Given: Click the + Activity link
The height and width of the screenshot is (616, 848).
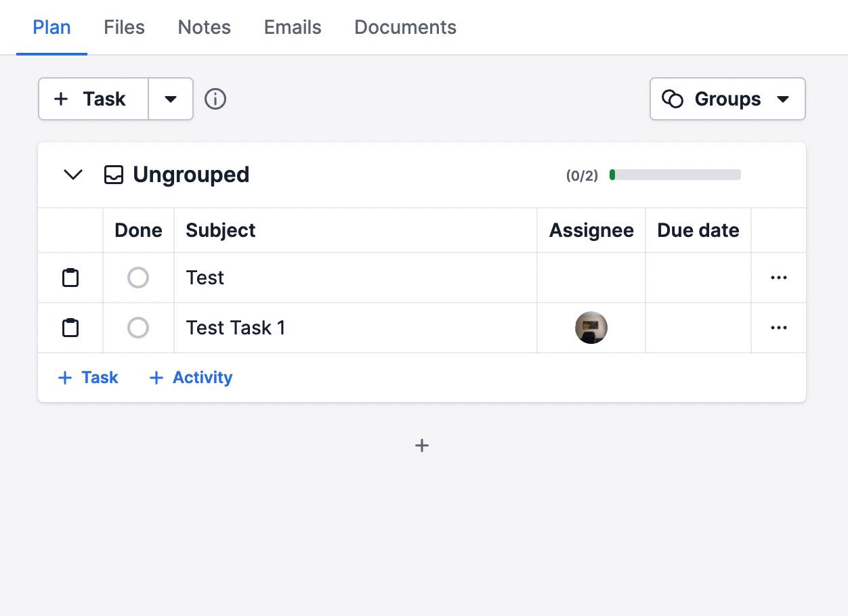Looking at the screenshot, I should coord(190,377).
